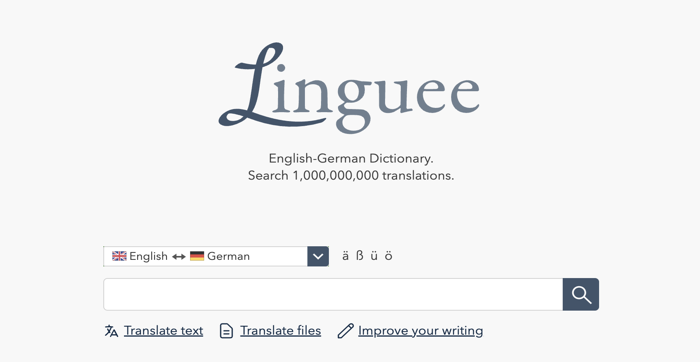Screen dimensions: 700x362
Task: Click the Linguee logo
Action: (x=349, y=88)
